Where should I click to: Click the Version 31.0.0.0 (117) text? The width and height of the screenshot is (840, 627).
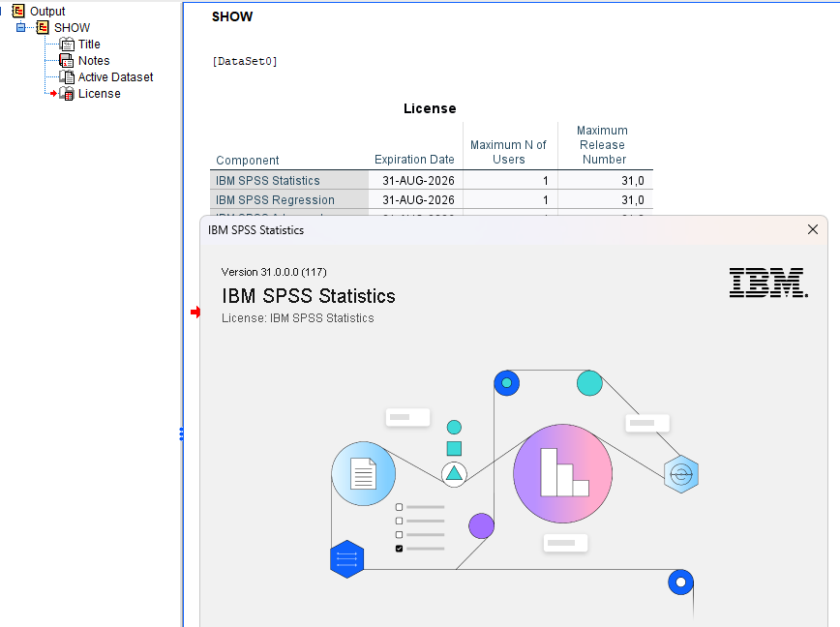coord(274,272)
